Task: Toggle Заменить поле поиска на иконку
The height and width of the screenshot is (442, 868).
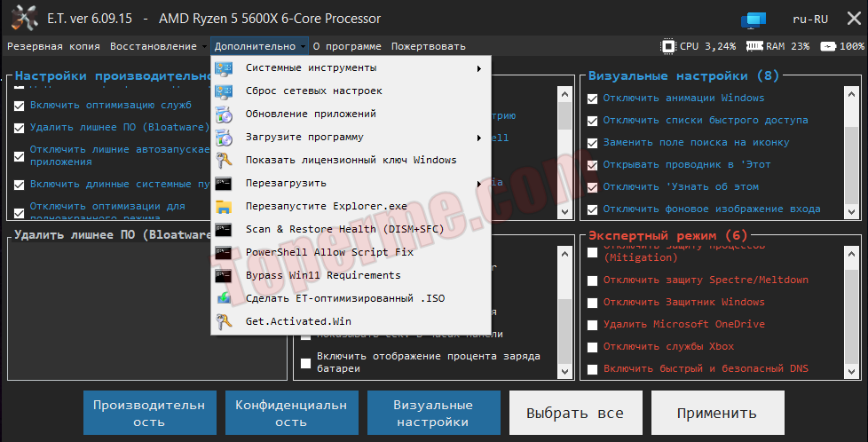Action: coord(592,143)
